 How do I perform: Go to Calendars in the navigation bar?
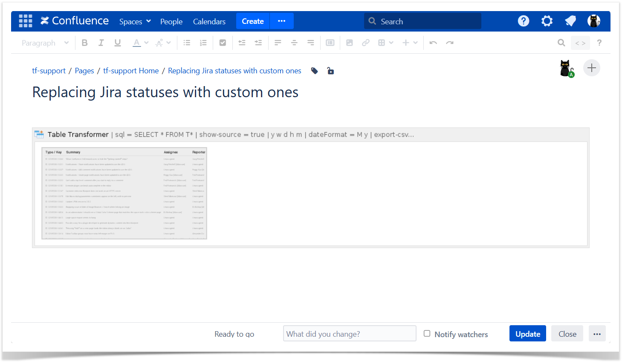click(x=209, y=21)
